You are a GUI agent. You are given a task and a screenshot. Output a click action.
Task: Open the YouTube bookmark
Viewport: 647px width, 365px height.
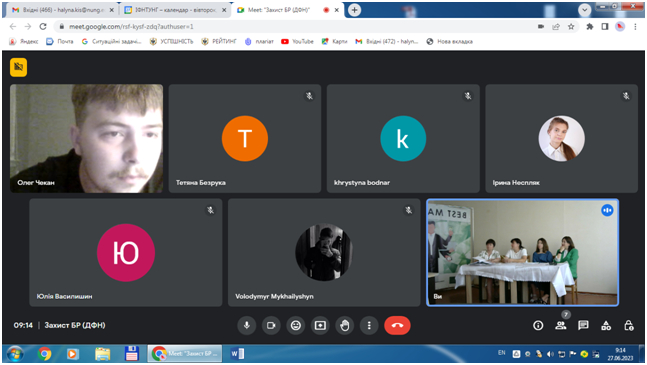click(298, 41)
